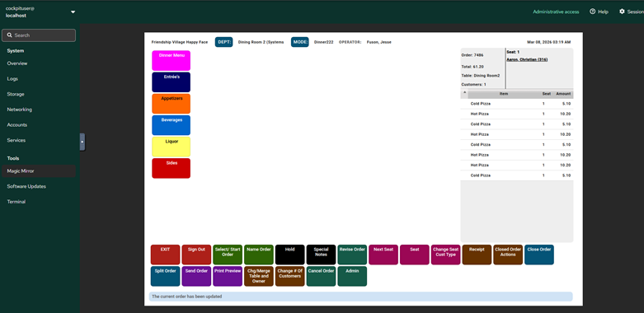Click the Cancel Order button

pos(321,276)
